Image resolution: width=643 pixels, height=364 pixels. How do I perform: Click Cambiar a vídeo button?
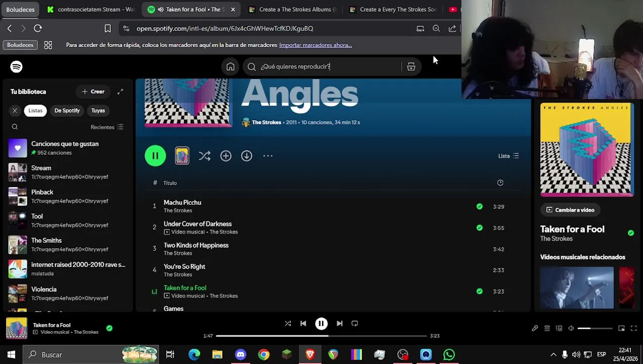tap(570, 210)
